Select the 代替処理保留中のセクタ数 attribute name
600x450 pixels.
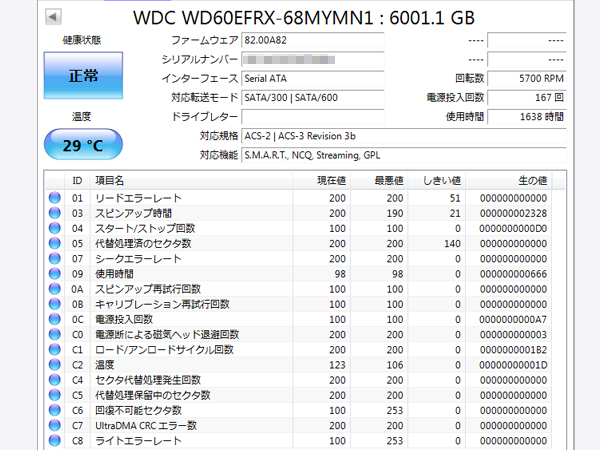tap(153, 395)
